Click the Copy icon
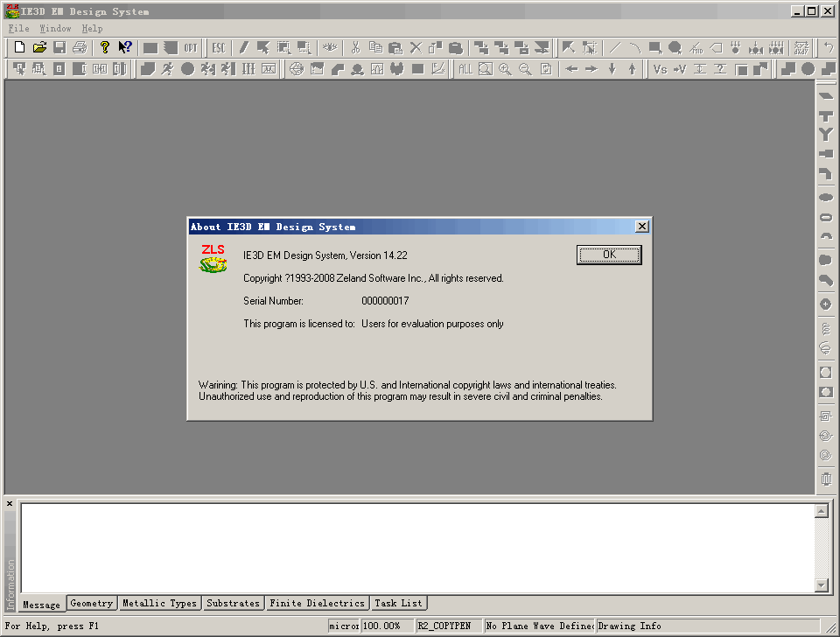Viewport: 840px width, 637px height. point(375,47)
